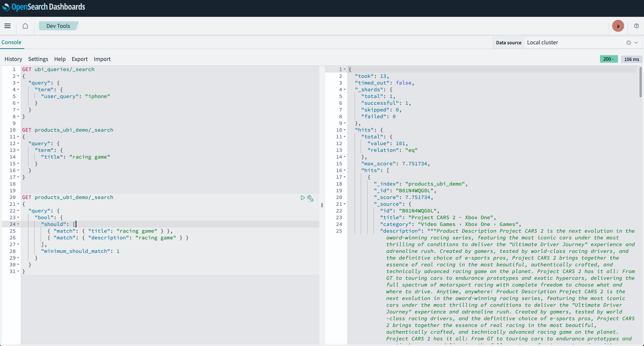Expand the Data source dropdown chevron
The height and width of the screenshot is (346, 644).
click(x=636, y=43)
